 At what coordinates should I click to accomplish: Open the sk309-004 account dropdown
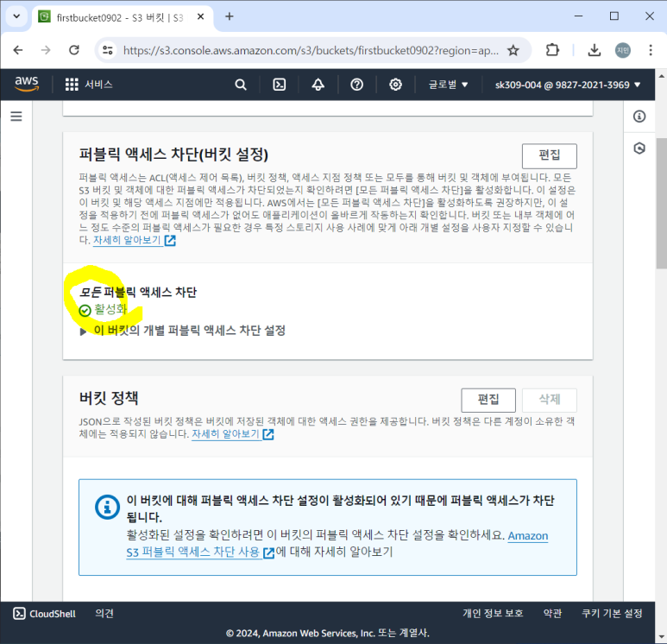click(568, 85)
